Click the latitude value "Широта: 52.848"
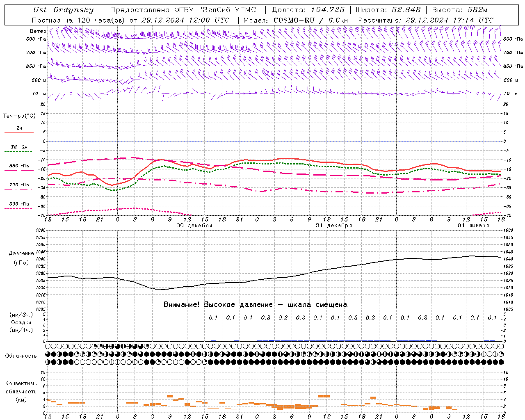The image size is (525, 420). pyautogui.click(x=388, y=10)
